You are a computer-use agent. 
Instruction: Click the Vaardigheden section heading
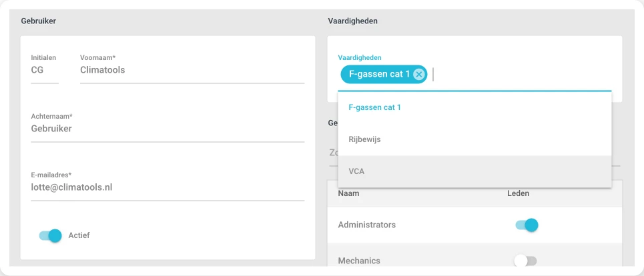353,21
